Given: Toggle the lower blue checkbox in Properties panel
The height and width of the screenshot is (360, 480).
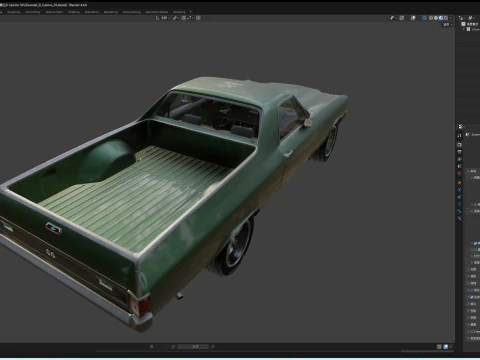Looking at the screenshot, I should (x=472, y=297).
